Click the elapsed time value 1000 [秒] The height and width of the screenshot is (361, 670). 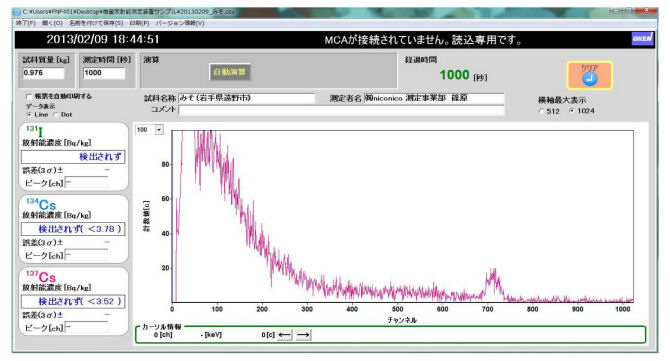click(463, 75)
